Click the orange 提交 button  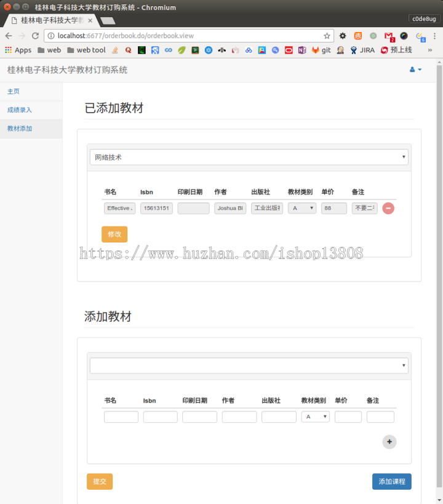tap(100, 481)
